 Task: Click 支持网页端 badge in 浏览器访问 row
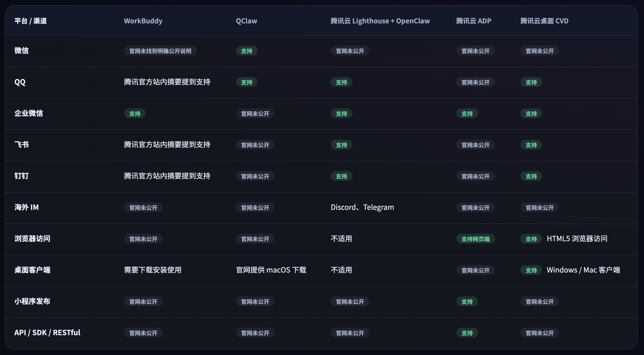(475, 239)
